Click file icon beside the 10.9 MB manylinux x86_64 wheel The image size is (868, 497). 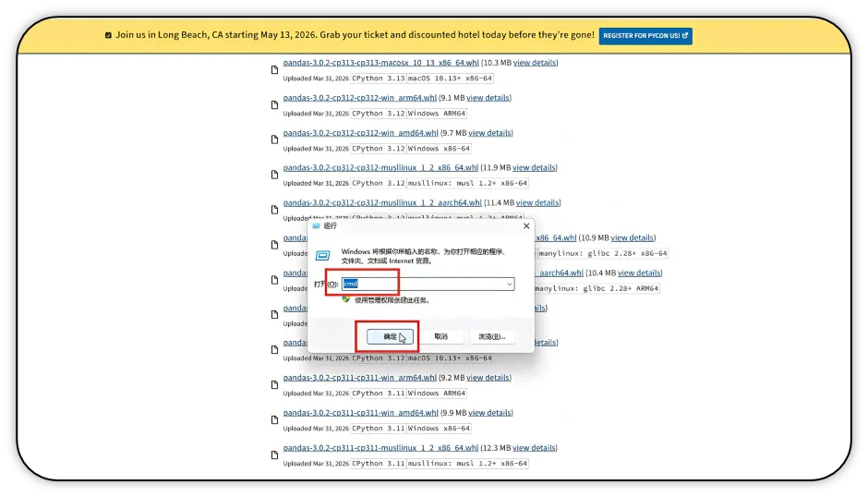274,245
